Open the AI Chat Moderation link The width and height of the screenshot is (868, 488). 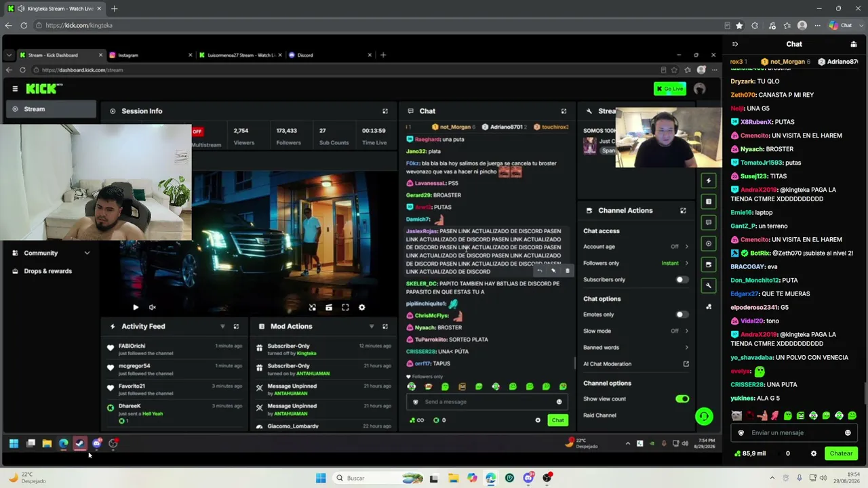click(x=636, y=364)
